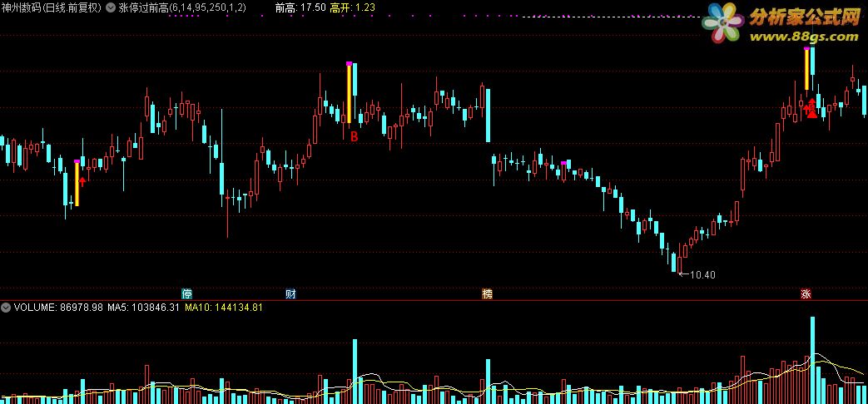This screenshot has width=868, height=404.
Task: Click the 榜 event marker icon
Action: (x=487, y=293)
